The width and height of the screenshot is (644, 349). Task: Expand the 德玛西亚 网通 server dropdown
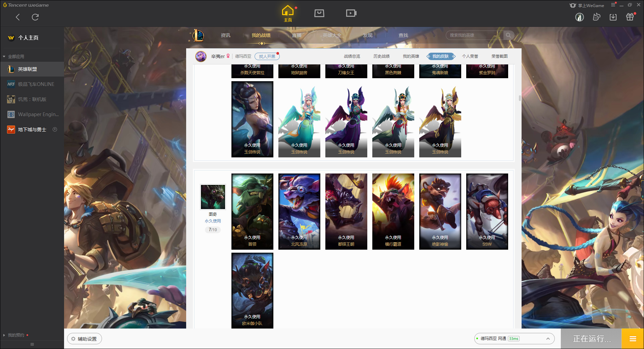(x=514, y=339)
